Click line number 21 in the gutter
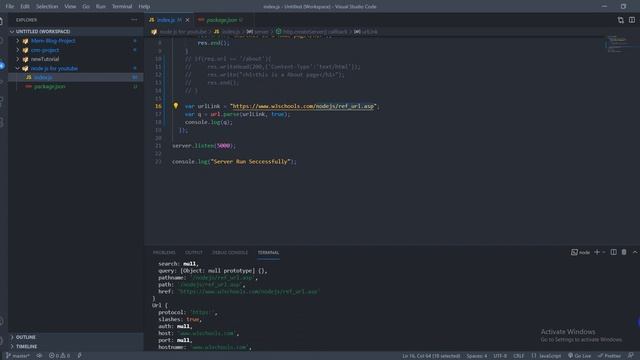Image resolution: width=640 pixels, height=360 pixels. (158, 146)
